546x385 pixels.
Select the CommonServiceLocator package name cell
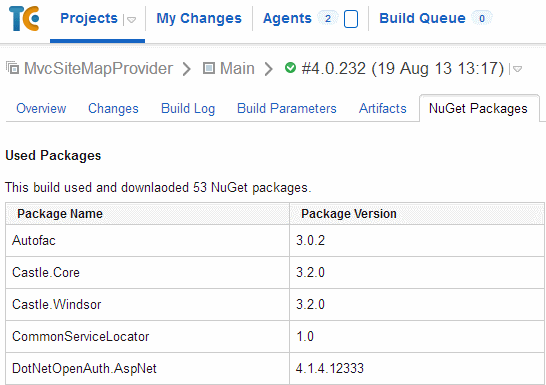point(147,337)
